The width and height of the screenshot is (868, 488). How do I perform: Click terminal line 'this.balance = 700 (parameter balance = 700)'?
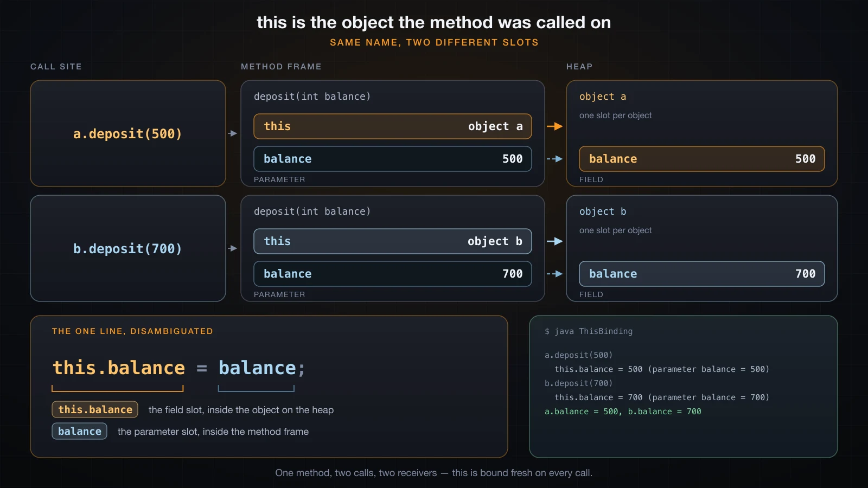pyautogui.click(x=662, y=397)
